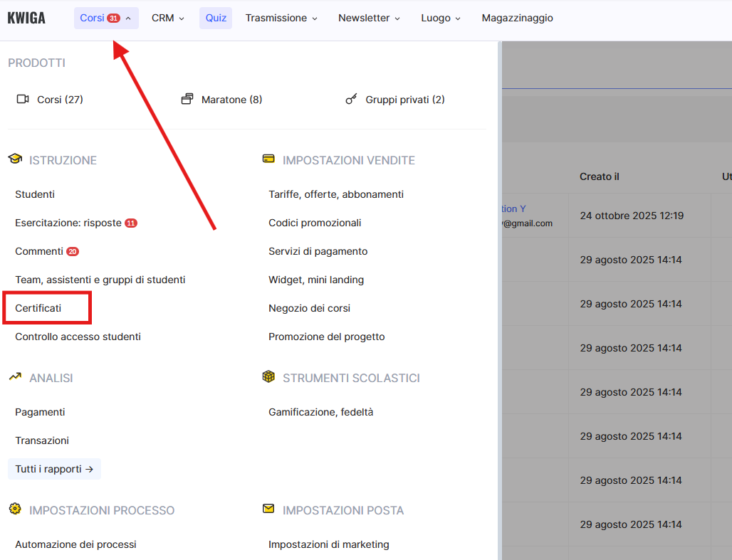
Task: Click the key icon for Gruppi privati
Action: coord(351,100)
